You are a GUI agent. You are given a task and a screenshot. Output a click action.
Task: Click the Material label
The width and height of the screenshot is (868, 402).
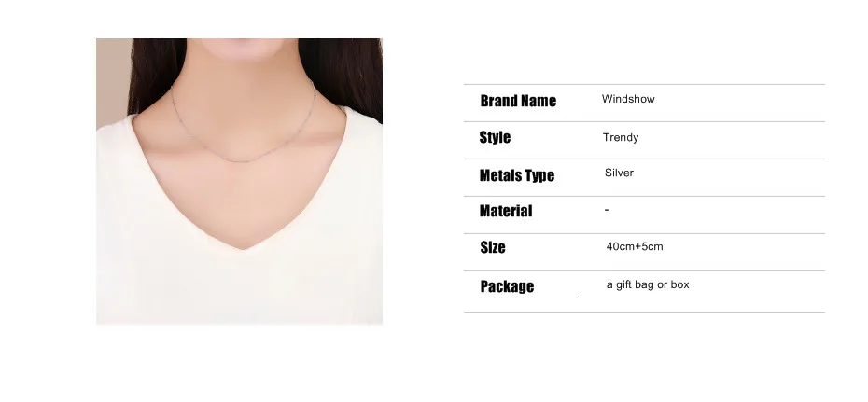pyautogui.click(x=506, y=211)
